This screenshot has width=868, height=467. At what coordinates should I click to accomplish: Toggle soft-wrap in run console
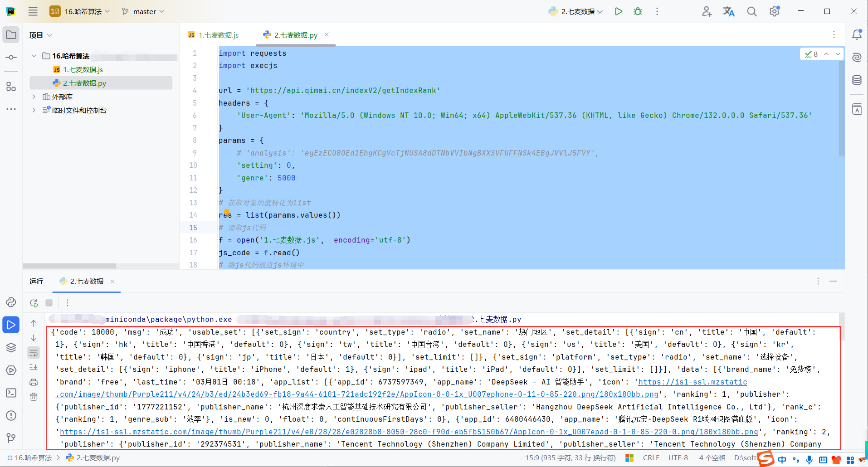point(34,353)
